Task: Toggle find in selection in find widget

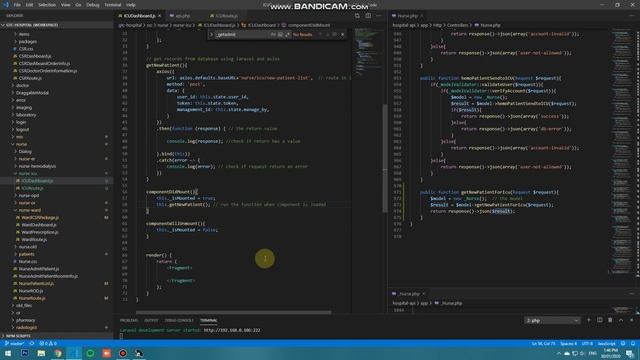Action: 335,35
